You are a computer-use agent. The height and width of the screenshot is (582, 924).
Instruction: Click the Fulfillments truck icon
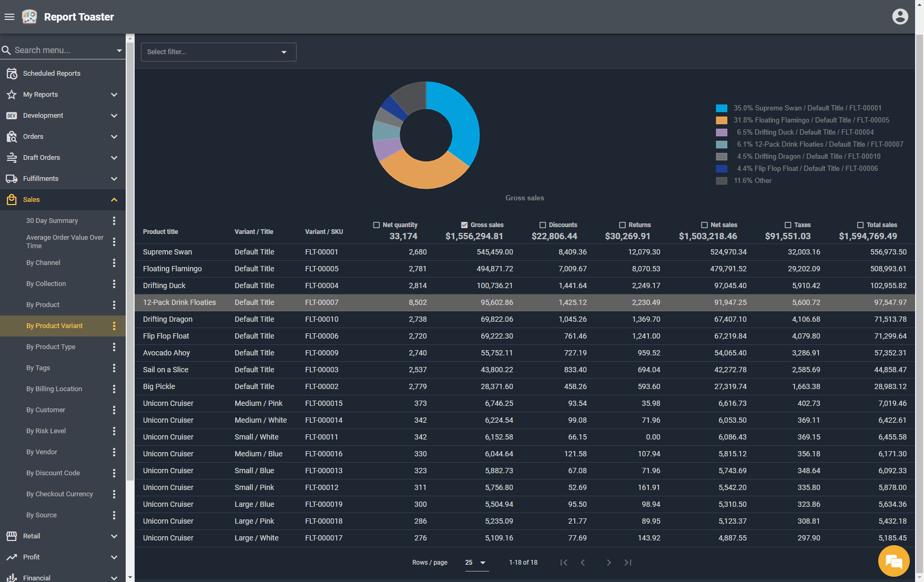(x=12, y=179)
